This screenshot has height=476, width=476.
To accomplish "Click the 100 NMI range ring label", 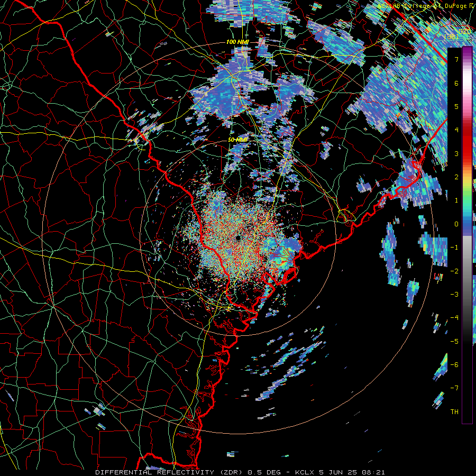I will [x=237, y=42].
